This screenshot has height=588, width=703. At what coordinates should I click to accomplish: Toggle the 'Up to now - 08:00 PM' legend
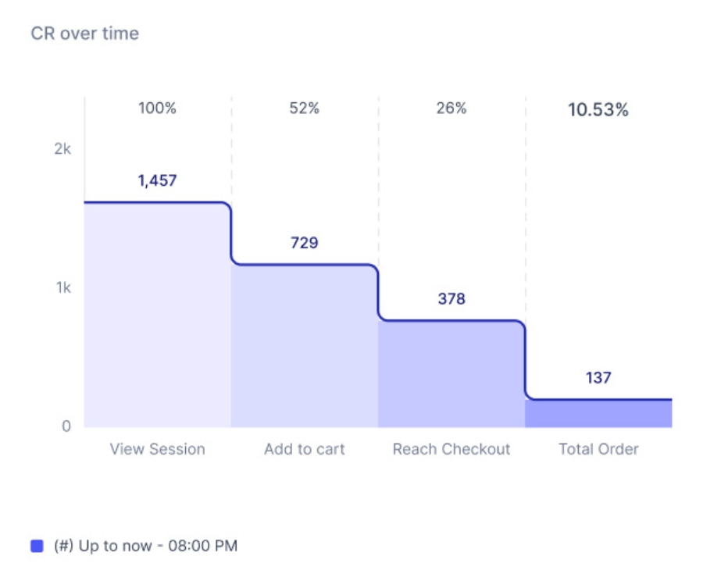click(145, 547)
